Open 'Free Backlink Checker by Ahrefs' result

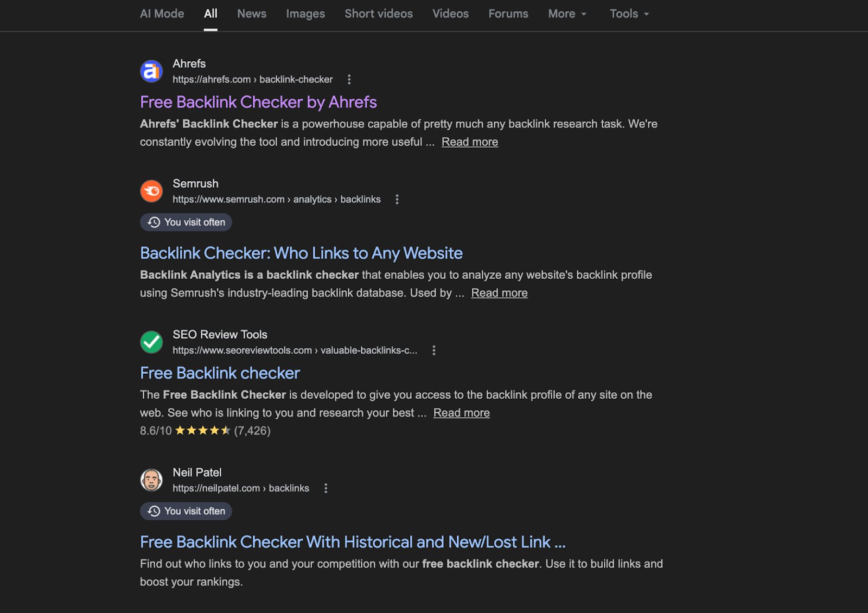pyautogui.click(x=258, y=102)
